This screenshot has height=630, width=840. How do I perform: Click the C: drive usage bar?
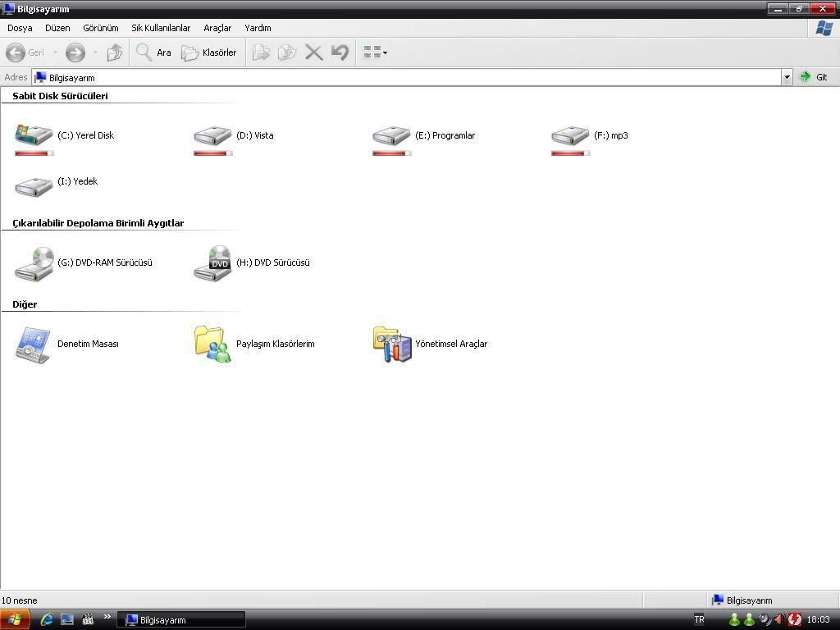34,153
